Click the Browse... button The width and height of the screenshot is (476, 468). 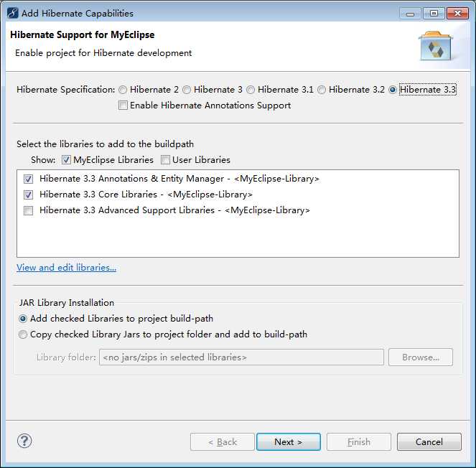[x=421, y=357]
